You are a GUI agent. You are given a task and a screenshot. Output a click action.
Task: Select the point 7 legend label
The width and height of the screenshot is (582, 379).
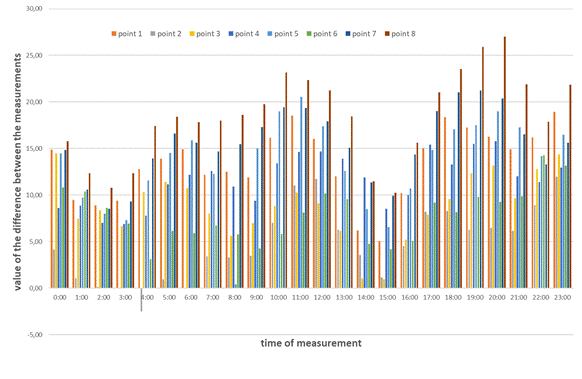point(364,34)
